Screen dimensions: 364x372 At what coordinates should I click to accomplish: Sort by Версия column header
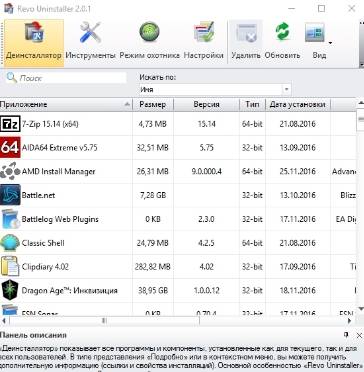tap(206, 105)
